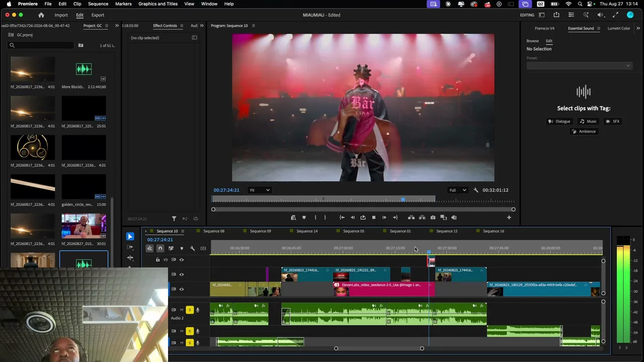Open Timeline Display Settings wrench
This screenshot has height=362, width=644.
tap(192, 248)
